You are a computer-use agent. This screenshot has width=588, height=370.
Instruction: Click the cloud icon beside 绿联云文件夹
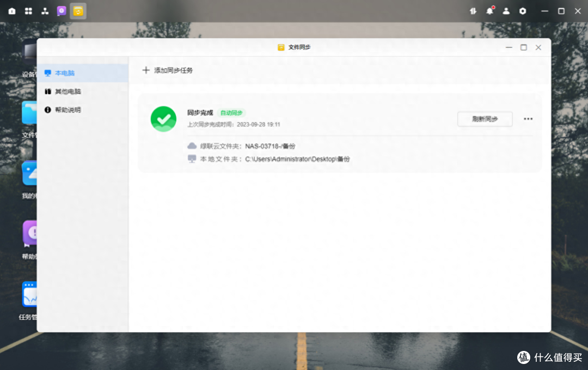pos(192,145)
